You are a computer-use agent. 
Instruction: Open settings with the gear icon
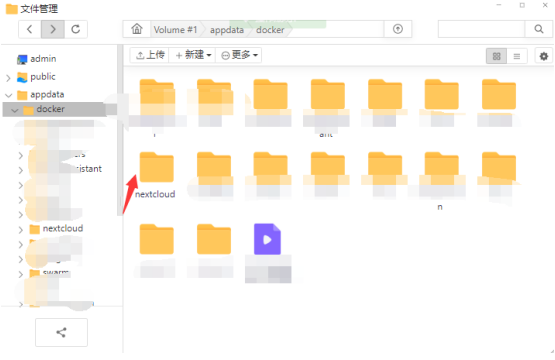[544, 56]
